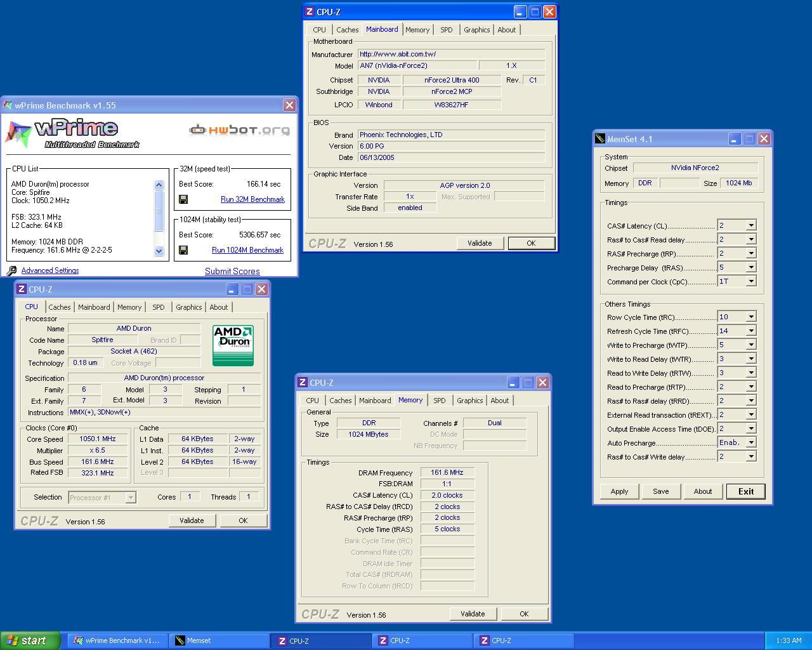Click the AMD Duron processor logo
Image resolution: width=812 pixels, height=650 pixels.
pyautogui.click(x=233, y=345)
